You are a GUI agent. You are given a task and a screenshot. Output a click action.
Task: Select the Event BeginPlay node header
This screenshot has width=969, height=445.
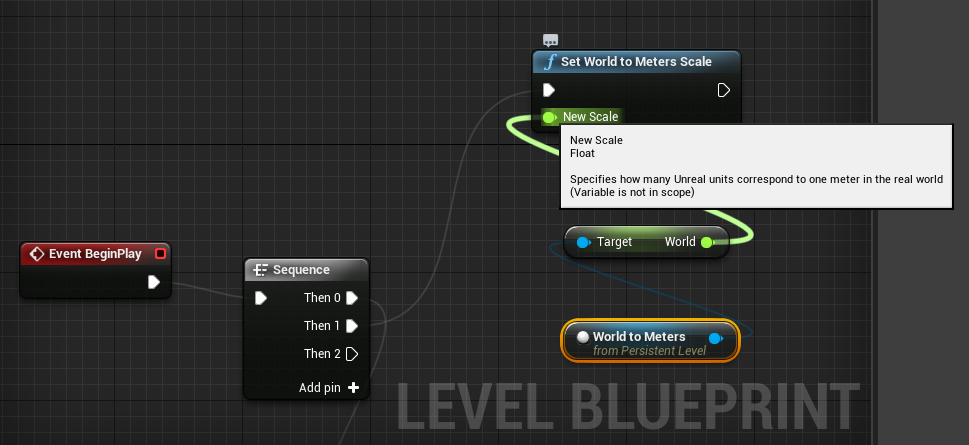(x=95, y=254)
